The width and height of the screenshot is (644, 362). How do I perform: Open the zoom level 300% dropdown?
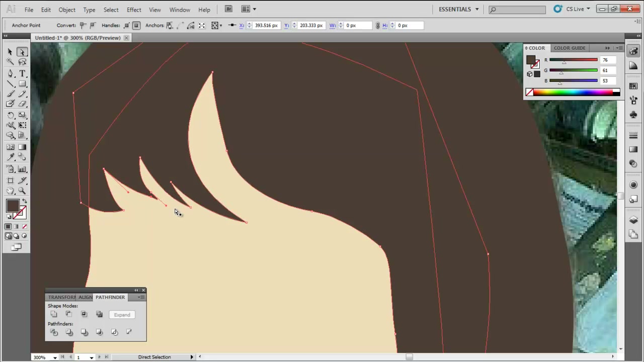click(x=55, y=357)
